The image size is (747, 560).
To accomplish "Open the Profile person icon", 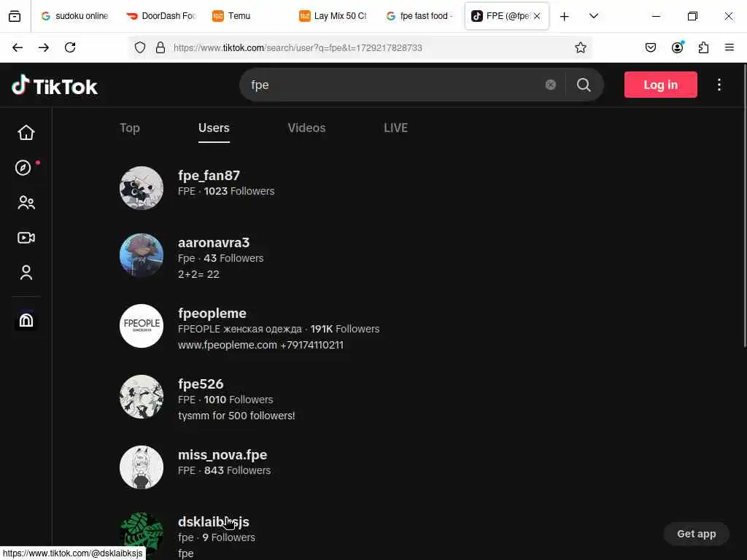I will (26, 273).
